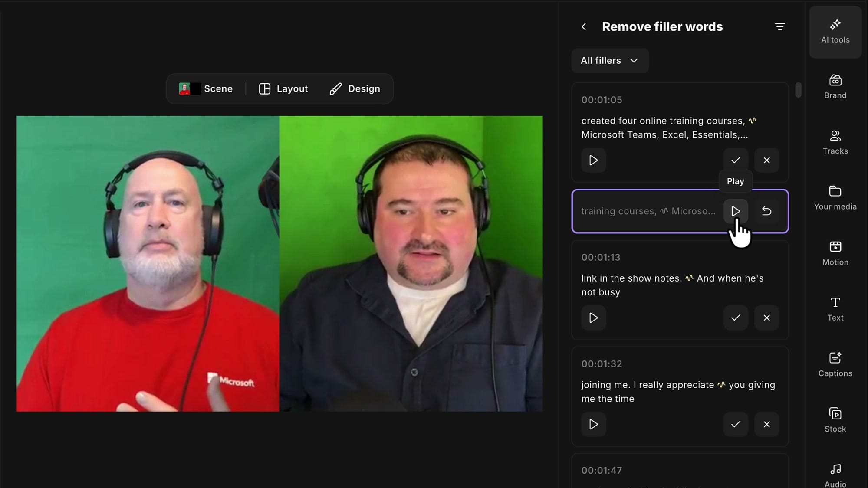Accept removal for the 00:01:05 filler

point(735,160)
